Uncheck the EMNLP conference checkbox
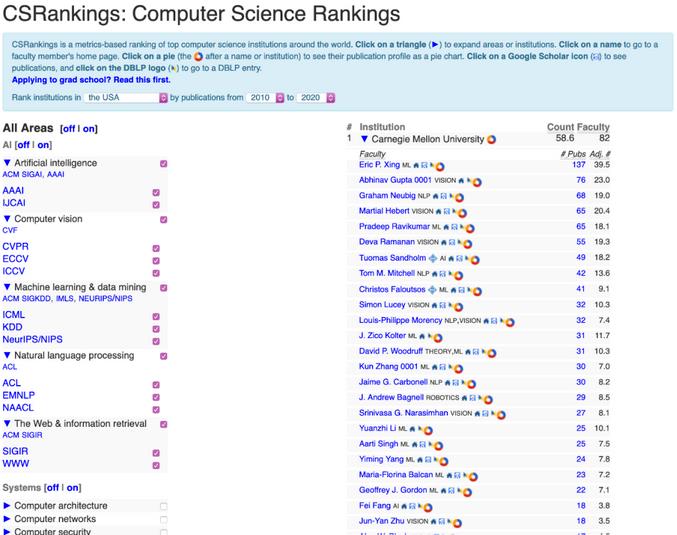The image size is (677, 535). click(x=156, y=397)
